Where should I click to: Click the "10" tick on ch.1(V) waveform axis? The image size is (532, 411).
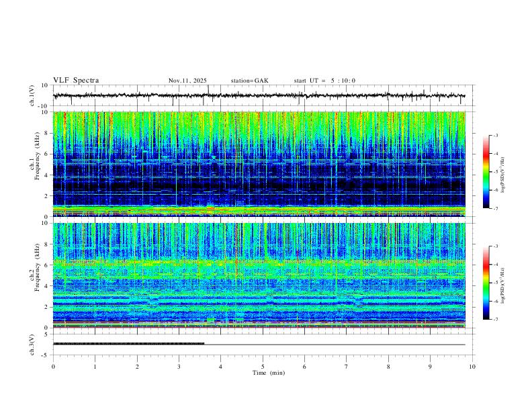(45, 85)
